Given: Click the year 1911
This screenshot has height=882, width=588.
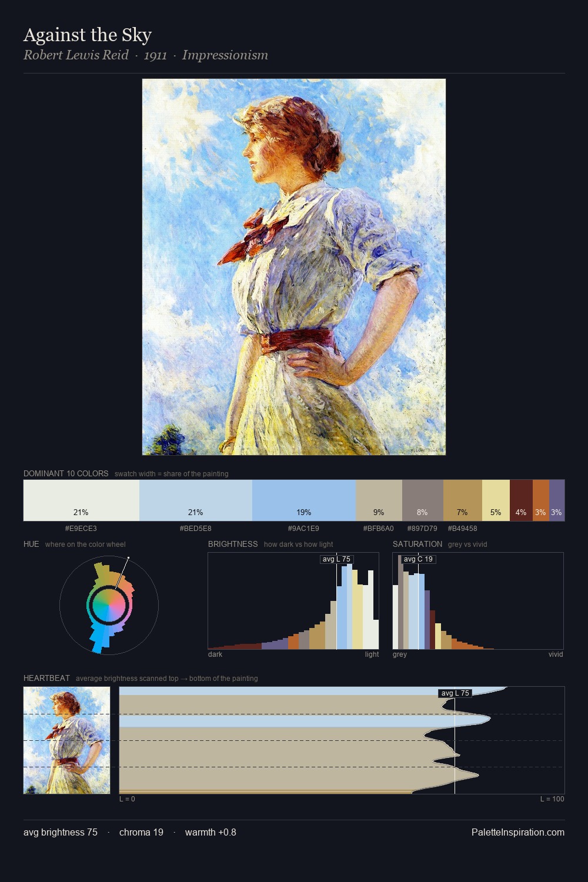Looking at the screenshot, I should coord(155,55).
